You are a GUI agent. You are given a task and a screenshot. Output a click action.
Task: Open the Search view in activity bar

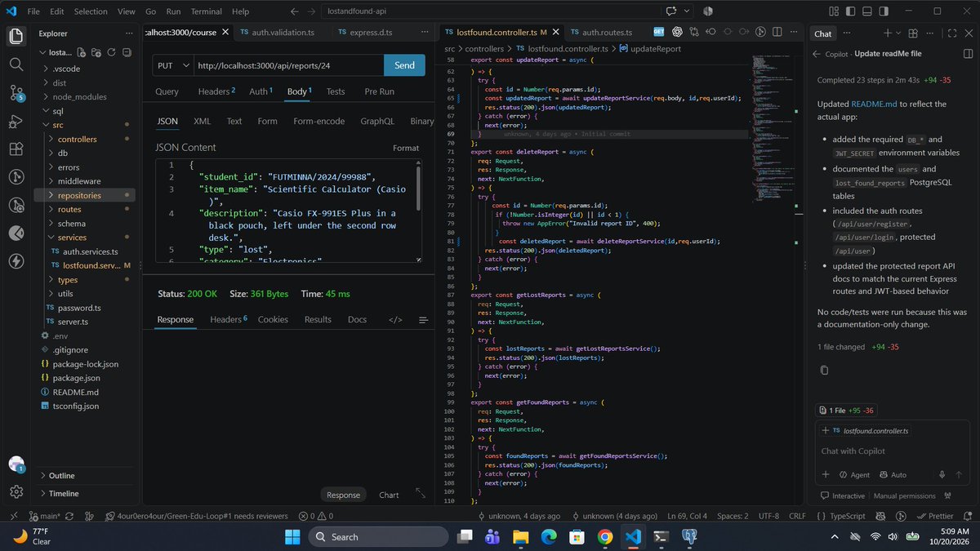(16, 64)
